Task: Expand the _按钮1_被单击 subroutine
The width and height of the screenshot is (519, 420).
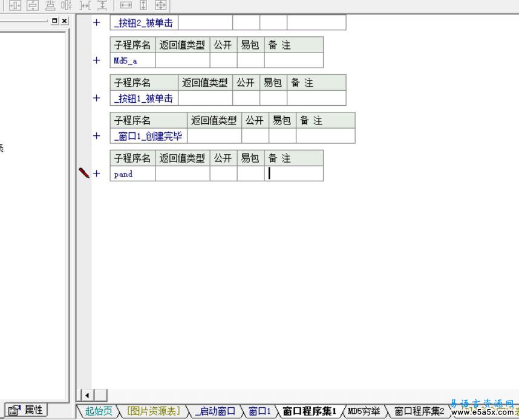Action: pos(97,98)
